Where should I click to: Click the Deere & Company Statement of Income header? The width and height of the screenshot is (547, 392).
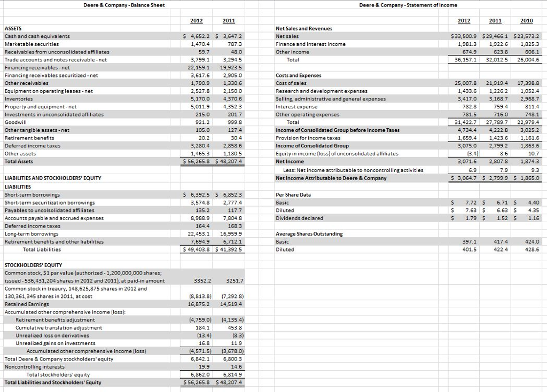coord(410,5)
